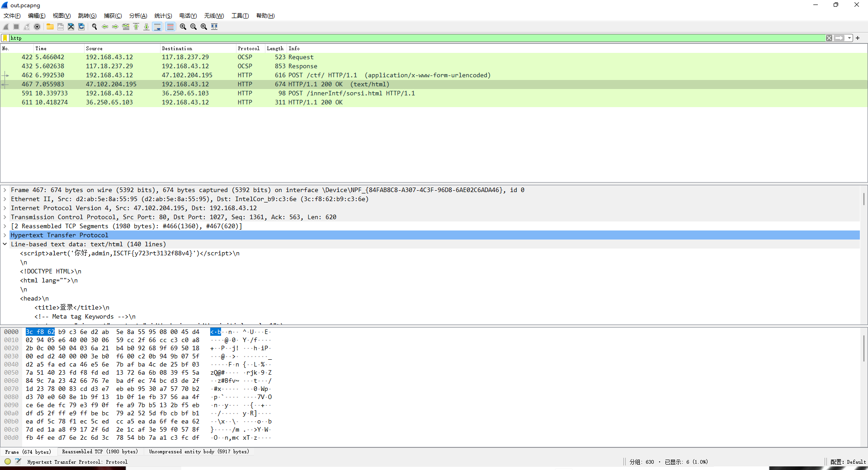
Task: Switch to Reassembled TCP (1980 bytes) tab
Action: (100, 451)
